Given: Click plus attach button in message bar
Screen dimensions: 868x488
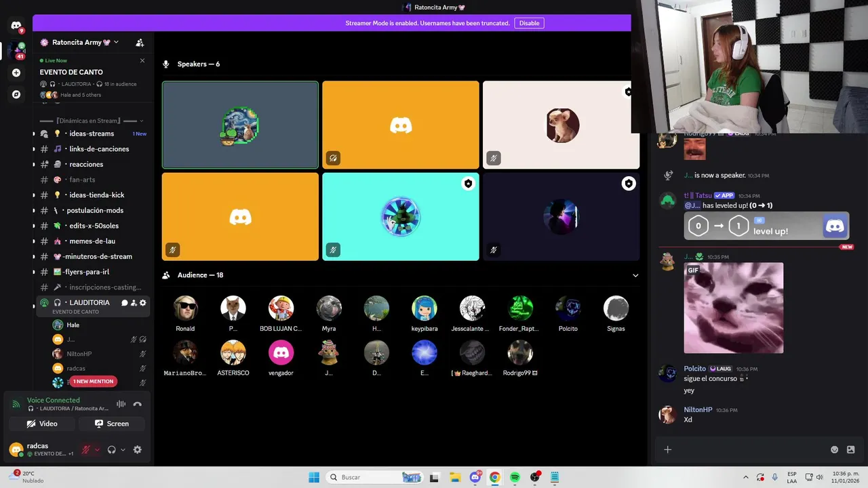Looking at the screenshot, I should click(667, 449).
